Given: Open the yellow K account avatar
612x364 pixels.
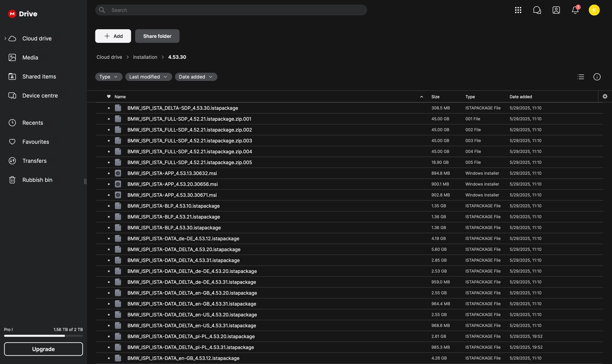Looking at the screenshot, I should [x=594, y=10].
